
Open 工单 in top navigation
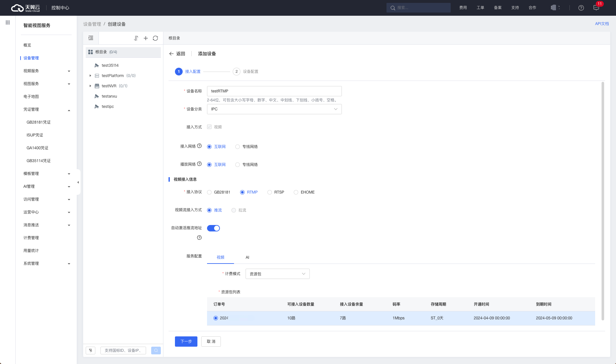pyautogui.click(x=480, y=8)
